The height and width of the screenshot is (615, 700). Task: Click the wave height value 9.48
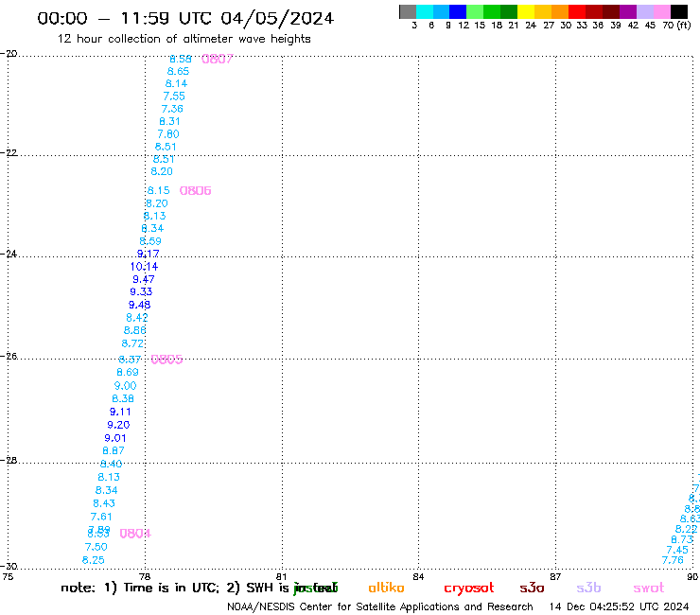coord(139,305)
